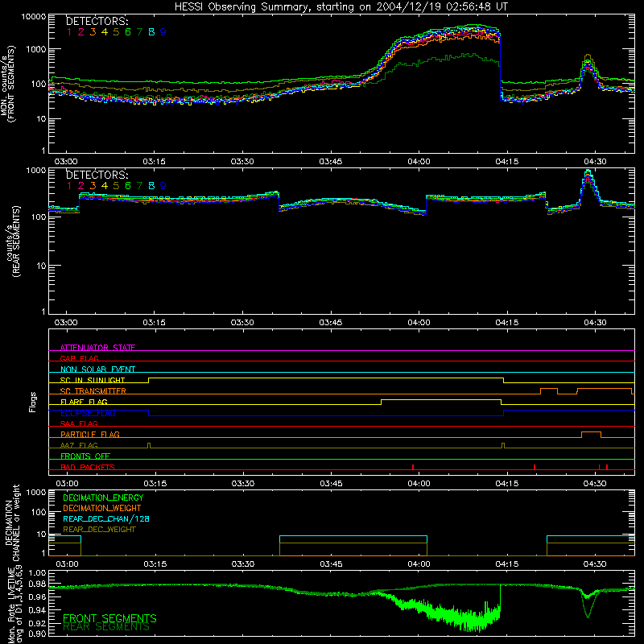
Task: Click the GAP_FLAG label
Action: pyautogui.click(x=79, y=358)
